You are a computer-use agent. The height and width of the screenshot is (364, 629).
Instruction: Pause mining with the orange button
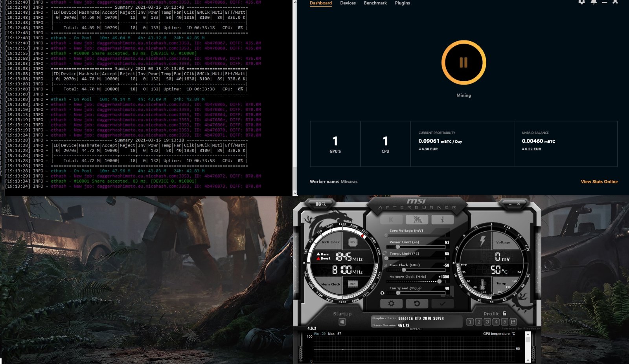pos(463,63)
